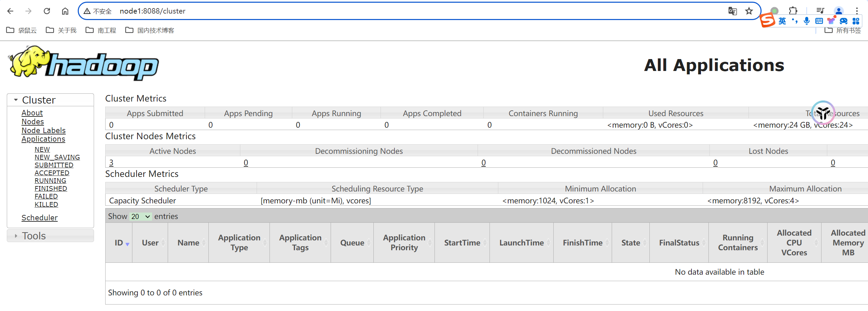Open the Applications link in sidebar
This screenshot has width=868, height=311.
(43, 139)
